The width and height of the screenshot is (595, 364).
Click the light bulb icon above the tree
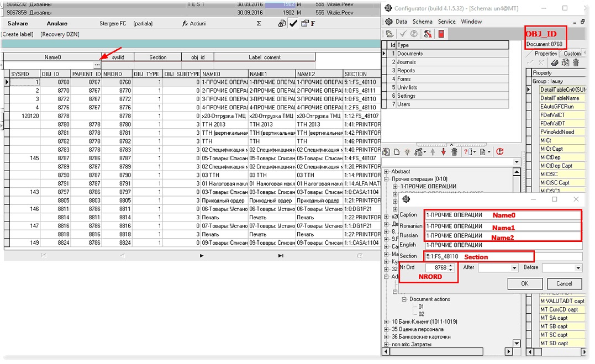click(x=407, y=152)
